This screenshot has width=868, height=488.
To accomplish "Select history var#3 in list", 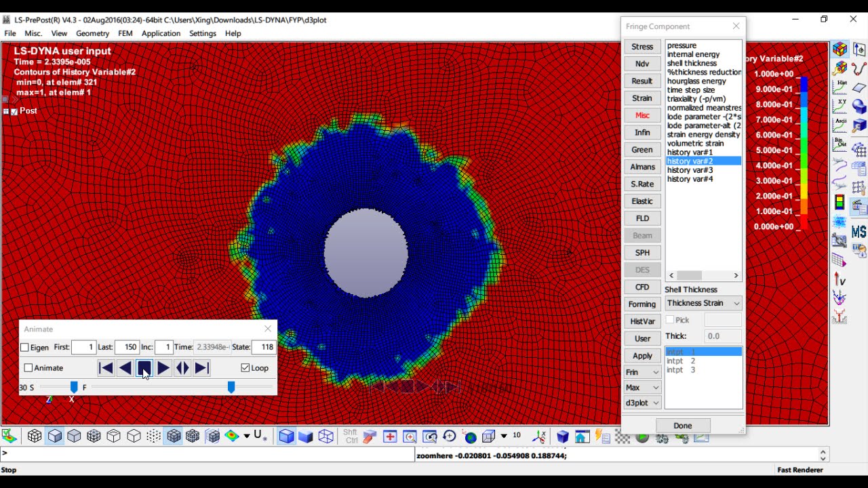I will [690, 170].
